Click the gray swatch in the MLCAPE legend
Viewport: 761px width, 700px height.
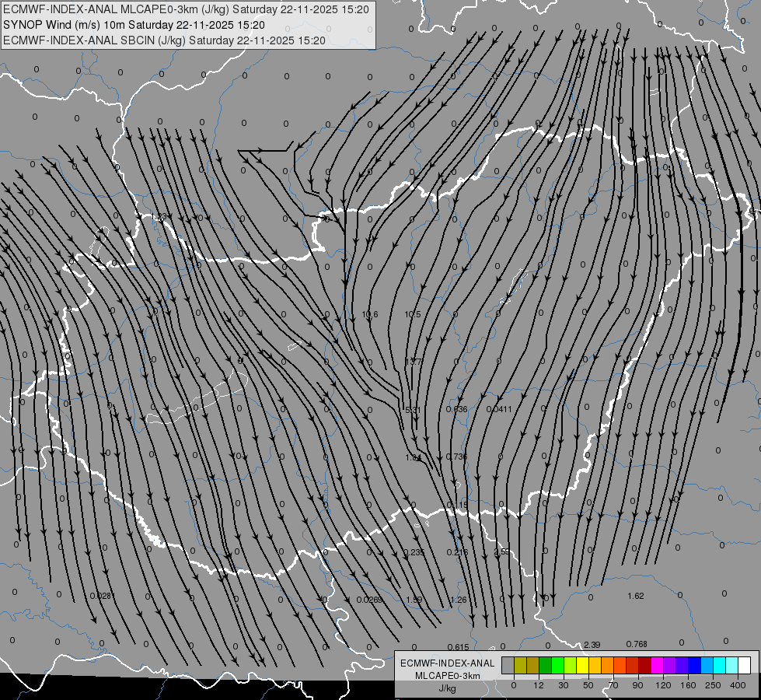coord(508,665)
